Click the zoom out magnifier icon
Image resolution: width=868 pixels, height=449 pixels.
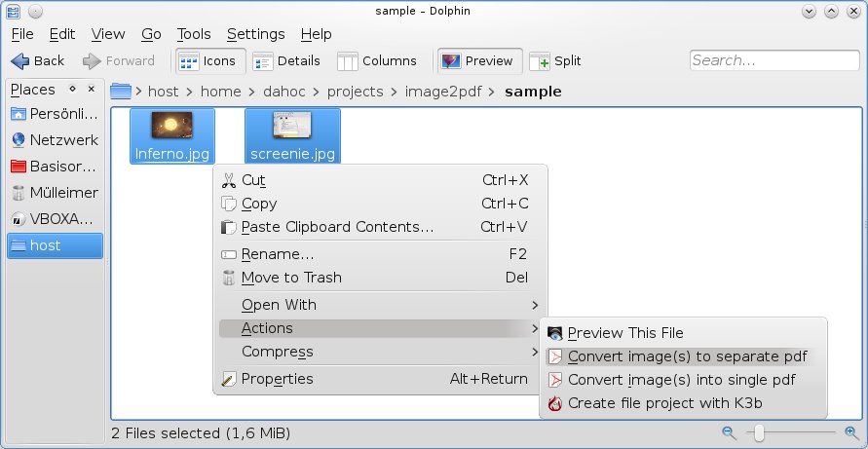point(729,433)
